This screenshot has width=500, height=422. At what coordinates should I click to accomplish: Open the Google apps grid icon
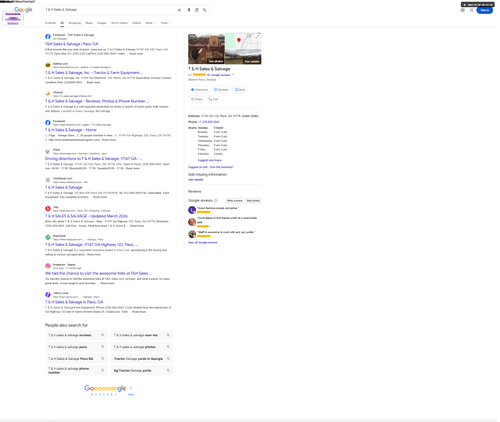click(472, 10)
